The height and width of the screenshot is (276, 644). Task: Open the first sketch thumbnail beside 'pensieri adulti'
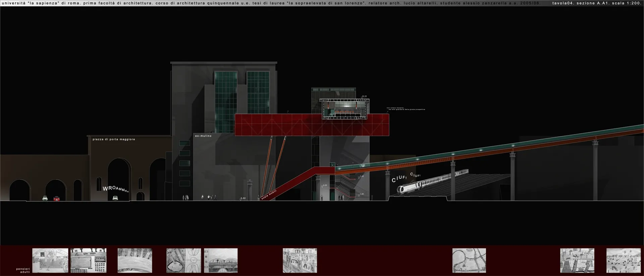point(50,261)
